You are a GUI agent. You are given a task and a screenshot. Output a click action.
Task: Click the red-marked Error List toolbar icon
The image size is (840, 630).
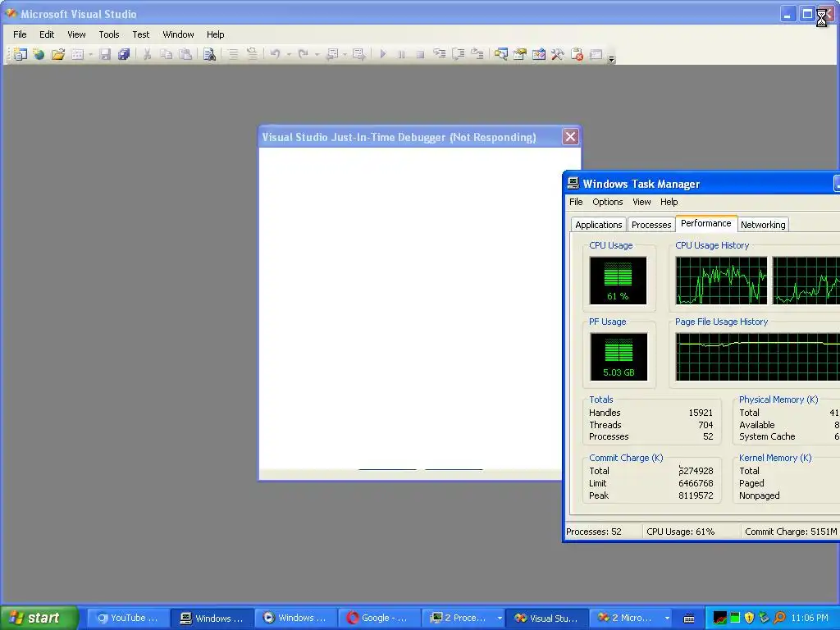pyautogui.click(x=577, y=54)
